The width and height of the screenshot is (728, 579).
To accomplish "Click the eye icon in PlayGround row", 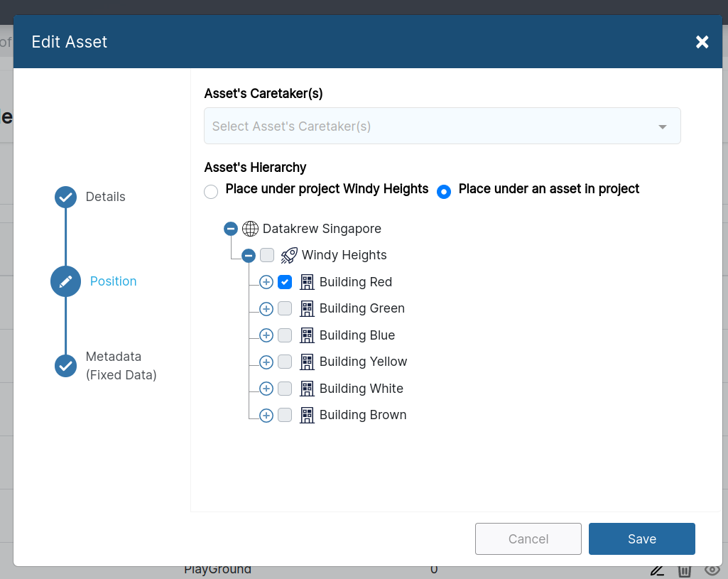I will [712, 570].
